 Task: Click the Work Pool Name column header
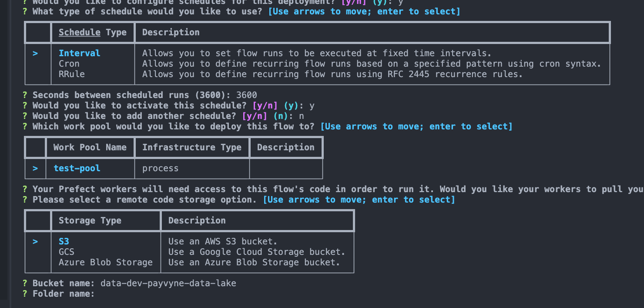[90, 147]
